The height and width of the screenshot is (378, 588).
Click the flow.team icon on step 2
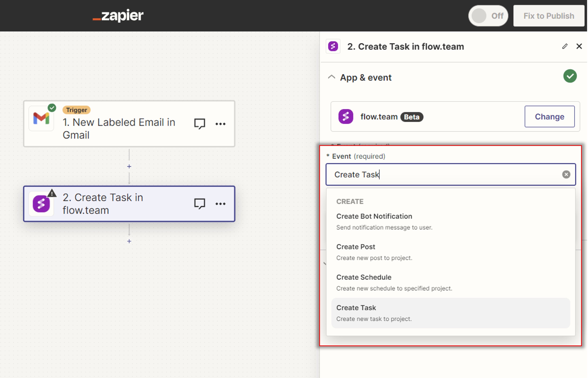click(41, 204)
